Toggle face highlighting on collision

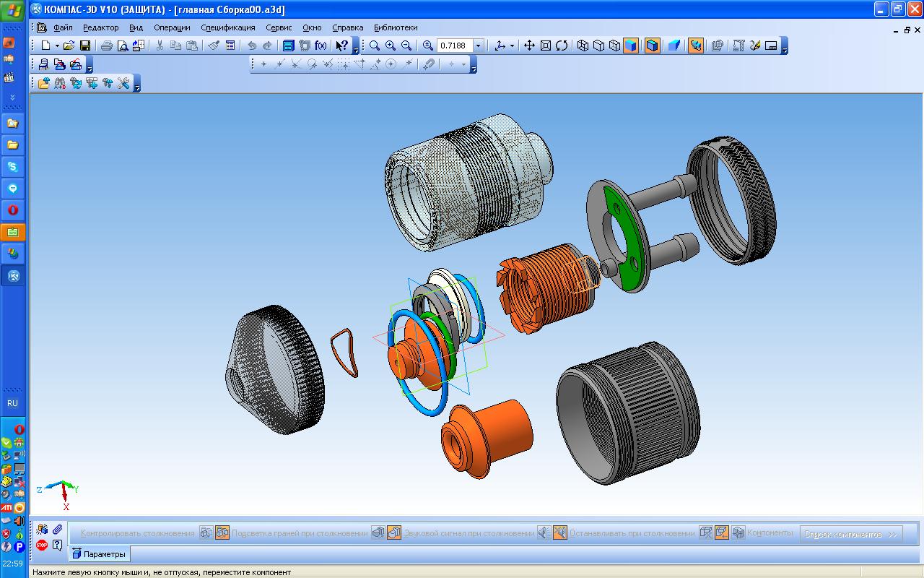click(394, 533)
